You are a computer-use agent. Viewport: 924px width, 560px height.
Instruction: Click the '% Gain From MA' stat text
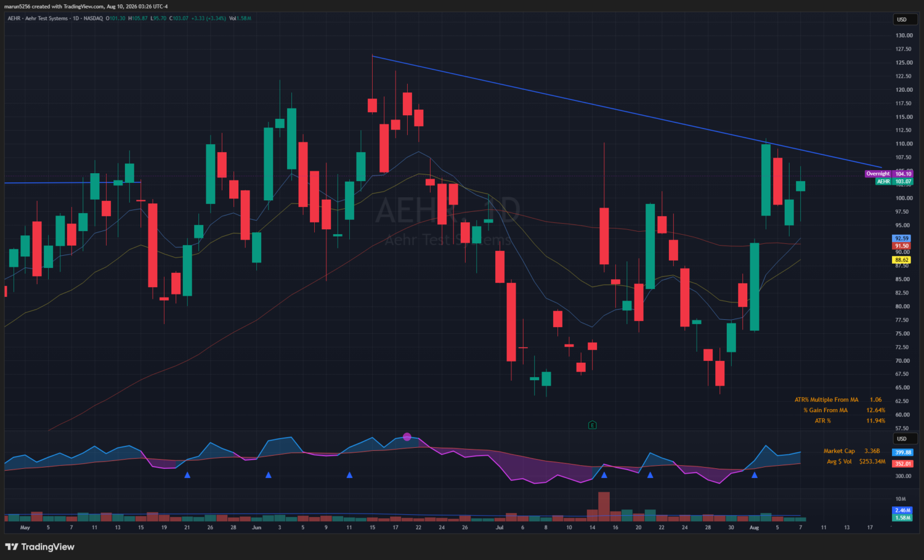(x=825, y=410)
